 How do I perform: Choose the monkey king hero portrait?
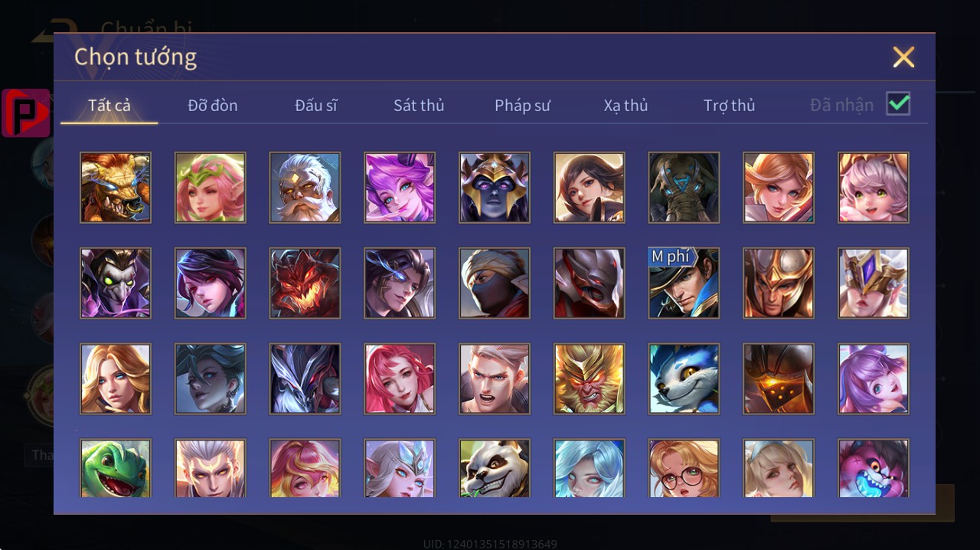[590, 379]
